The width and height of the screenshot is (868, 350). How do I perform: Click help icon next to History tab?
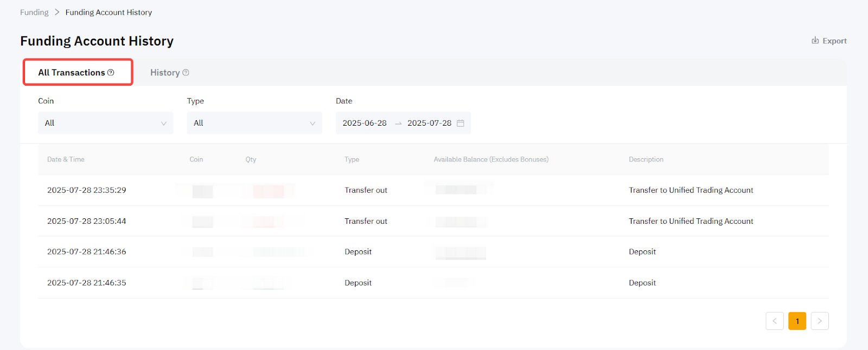pyautogui.click(x=186, y=73)
